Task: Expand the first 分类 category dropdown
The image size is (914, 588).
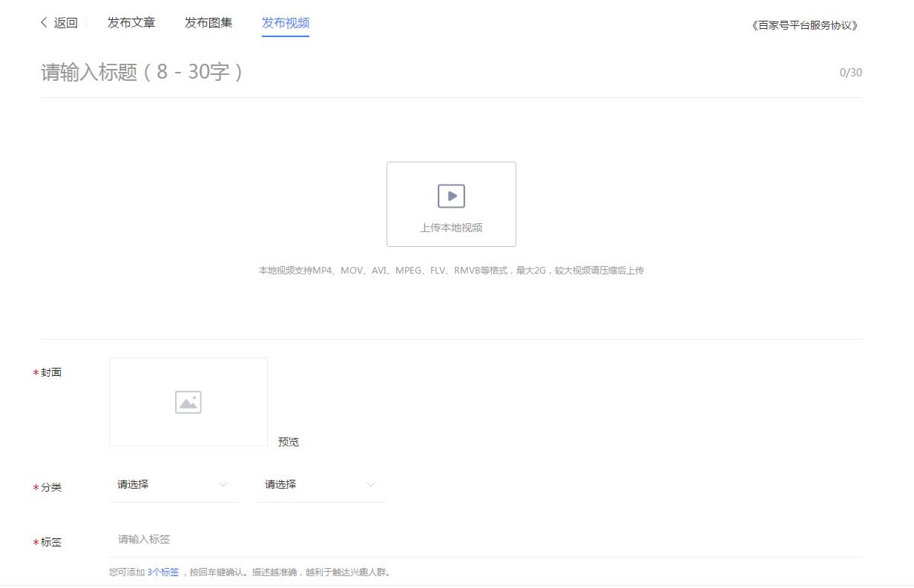Action: click(174, 484)
